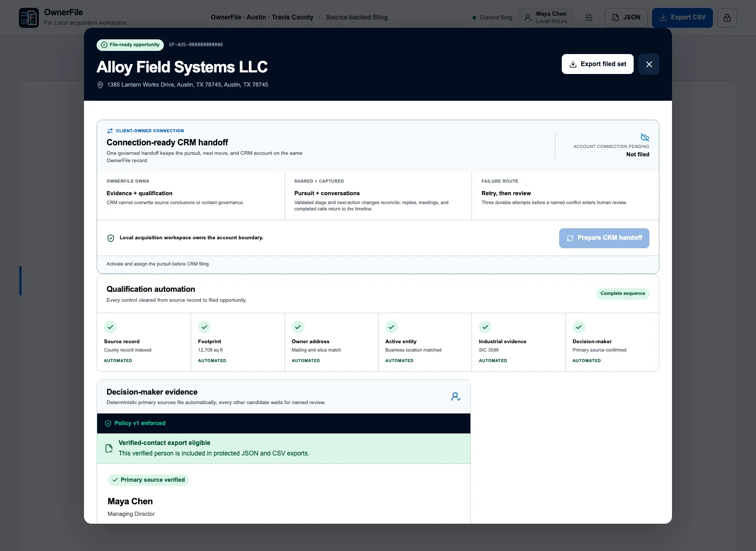
Task: Open the JSON export button
Action: [x=626, y=18]
